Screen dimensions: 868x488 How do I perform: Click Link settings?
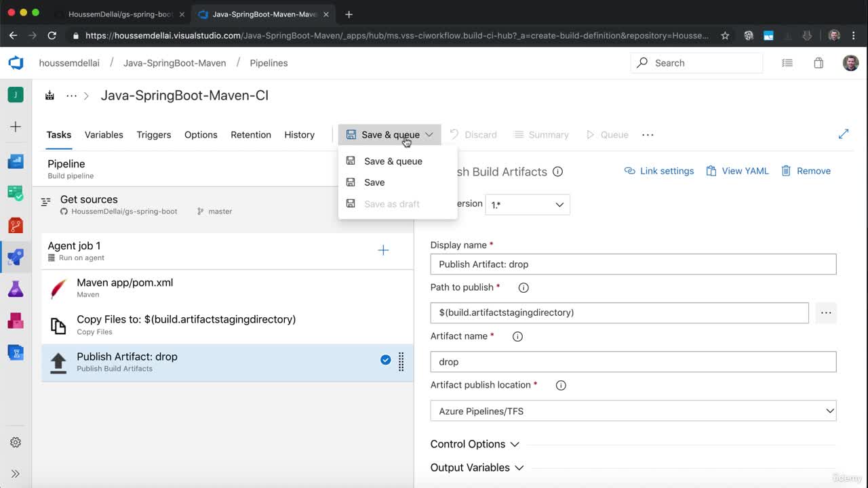pos(659,171)
